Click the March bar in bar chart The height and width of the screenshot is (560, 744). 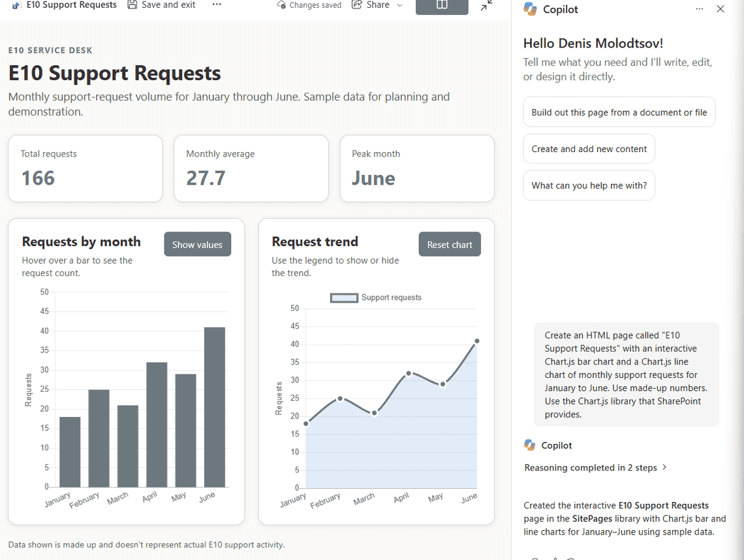coord(128,446)
